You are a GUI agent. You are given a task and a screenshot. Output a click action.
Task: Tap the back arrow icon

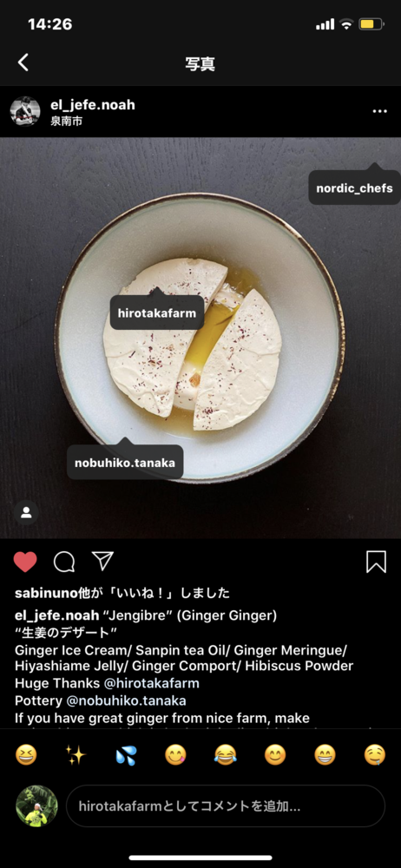coord(23,62)
